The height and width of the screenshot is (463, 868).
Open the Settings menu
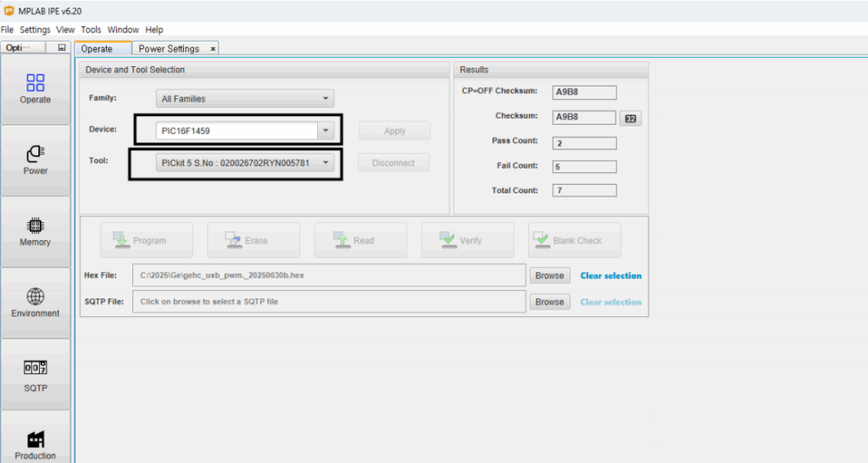click(x=35, y=30)
